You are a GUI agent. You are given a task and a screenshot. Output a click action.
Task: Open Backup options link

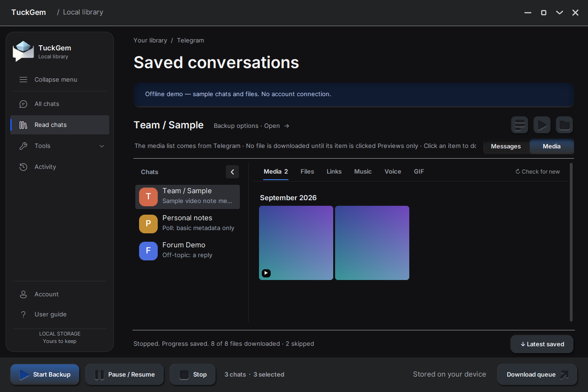[x=252, y=126]
